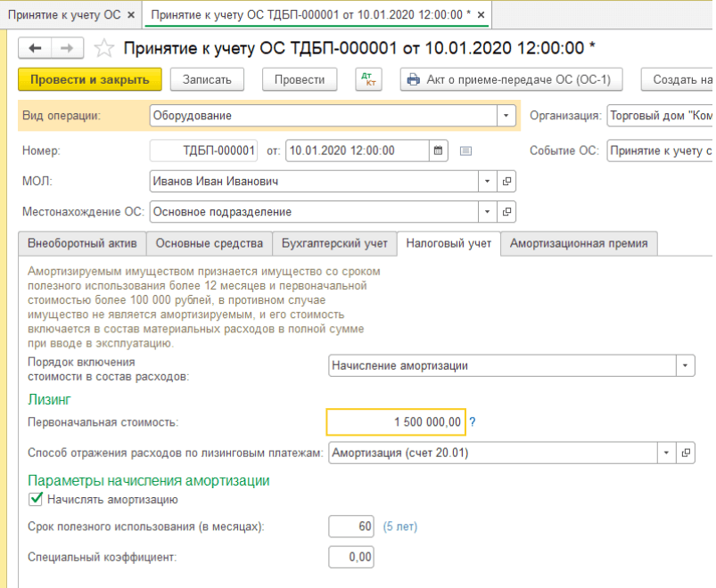
Task: Open the lease expense method item card
Action: pos(686,453)
